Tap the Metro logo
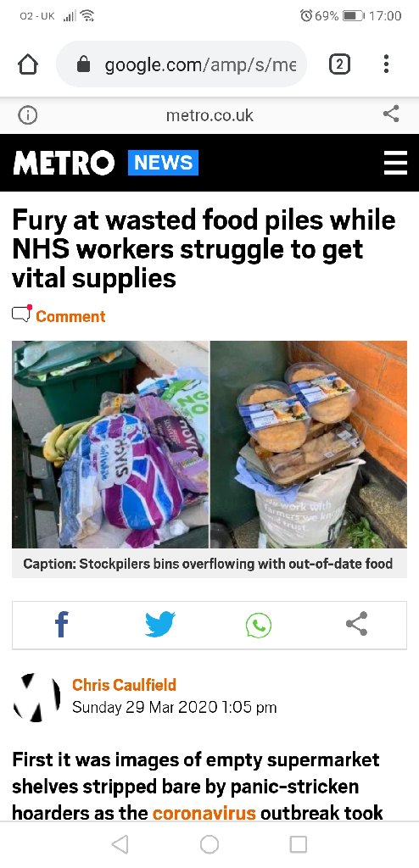The height and width of the screenshot is (868, 419). tap(64, 163)
